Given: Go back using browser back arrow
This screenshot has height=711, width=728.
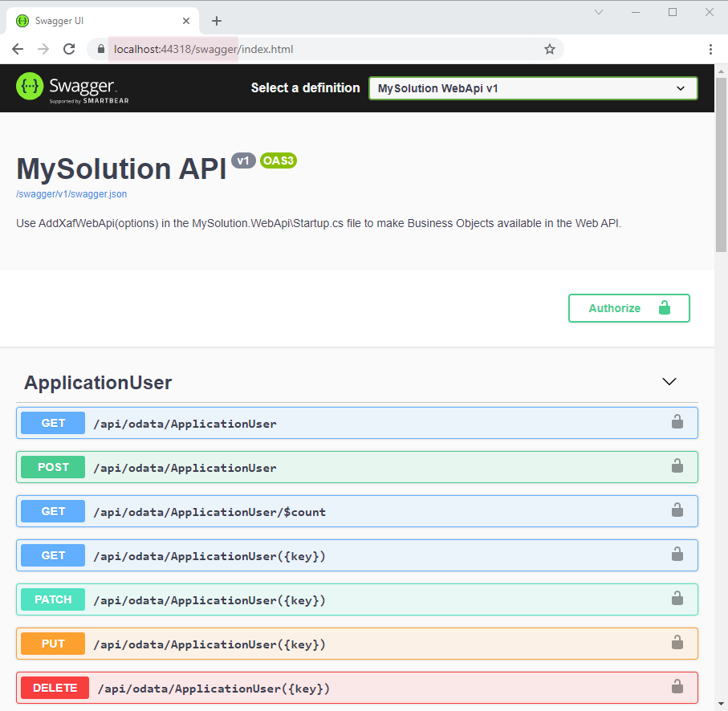Looking at the screenshot, I should click(18, 49).
